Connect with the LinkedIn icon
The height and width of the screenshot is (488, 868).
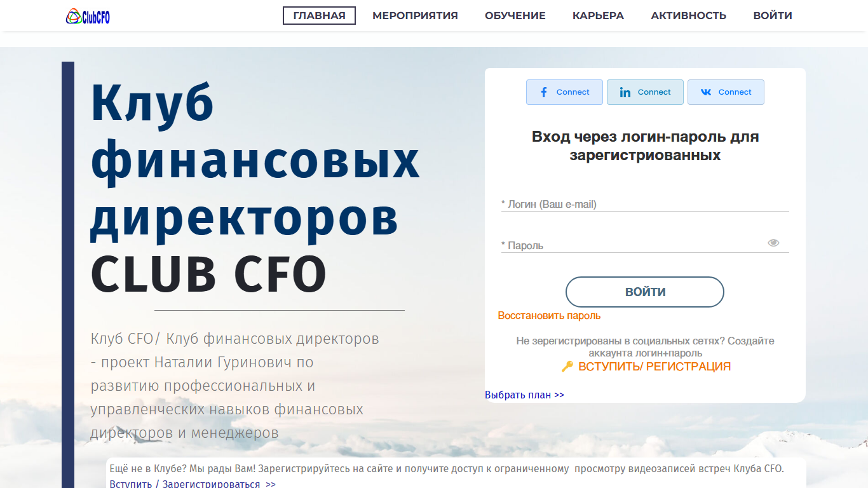click(x=625, y=92)
